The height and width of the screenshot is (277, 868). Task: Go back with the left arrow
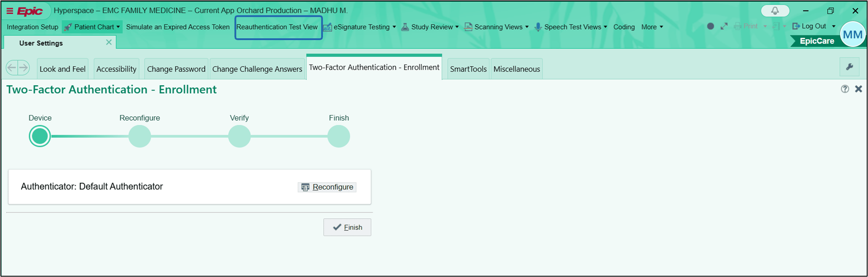(x=12, y=68)
